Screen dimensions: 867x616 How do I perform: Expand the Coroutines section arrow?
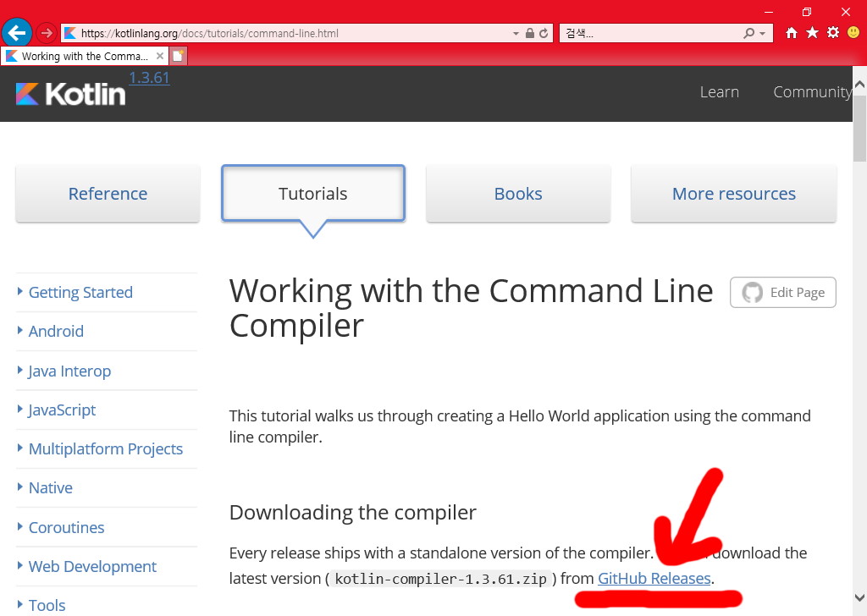pos(20,526)
